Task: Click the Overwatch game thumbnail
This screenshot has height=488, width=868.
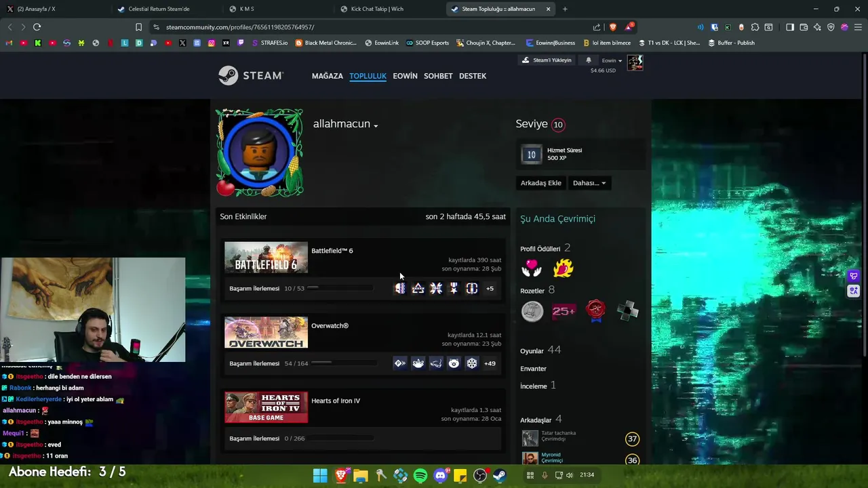Action: point(266,333)
